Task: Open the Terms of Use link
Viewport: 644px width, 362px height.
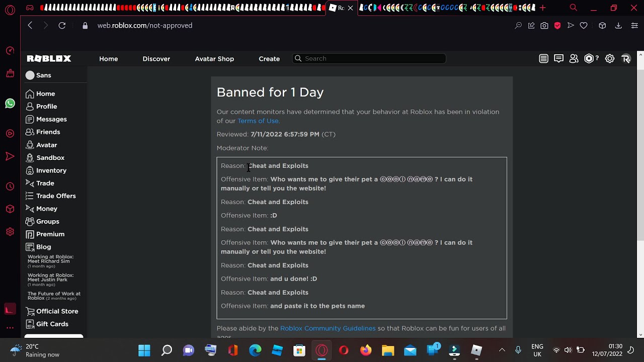Action: (x=258, y=121)
